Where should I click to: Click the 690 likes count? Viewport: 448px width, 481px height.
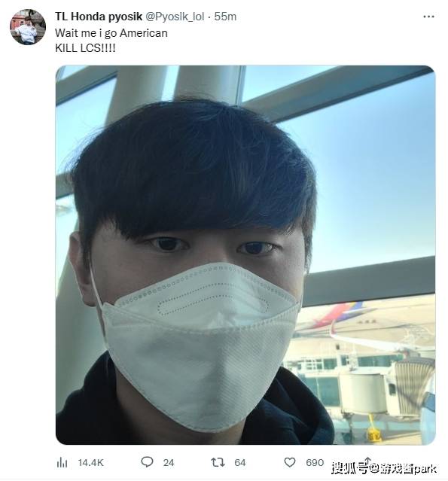point(315,463)
